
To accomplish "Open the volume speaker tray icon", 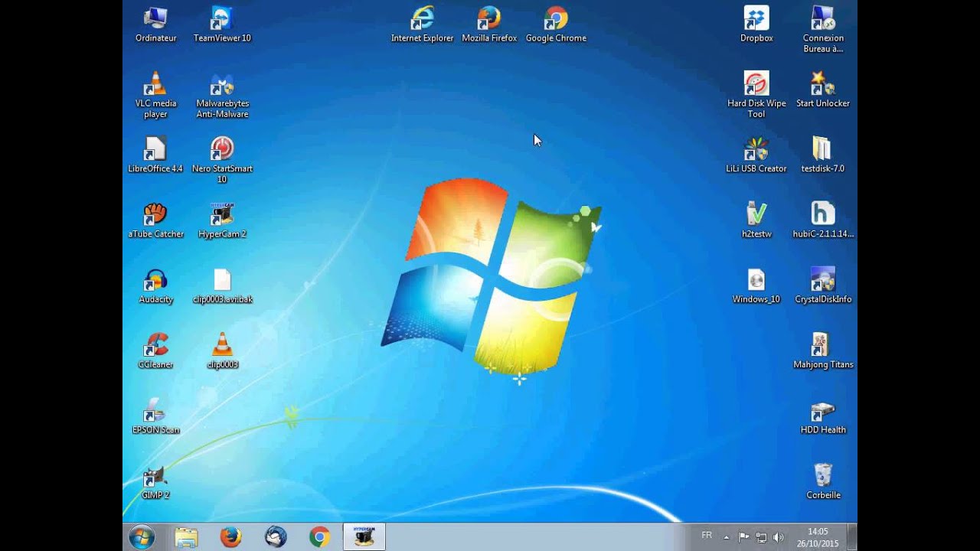I will (779, 537).
